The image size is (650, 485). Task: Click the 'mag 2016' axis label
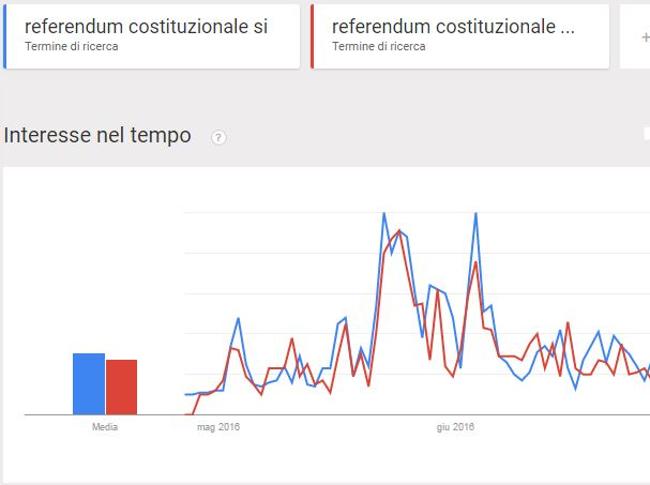tap(218, 427)
